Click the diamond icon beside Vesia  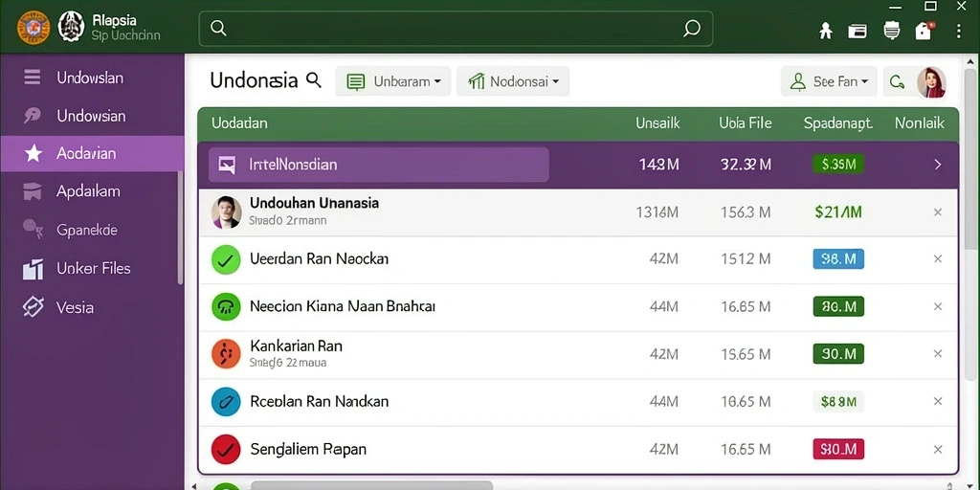pos(33,307)
